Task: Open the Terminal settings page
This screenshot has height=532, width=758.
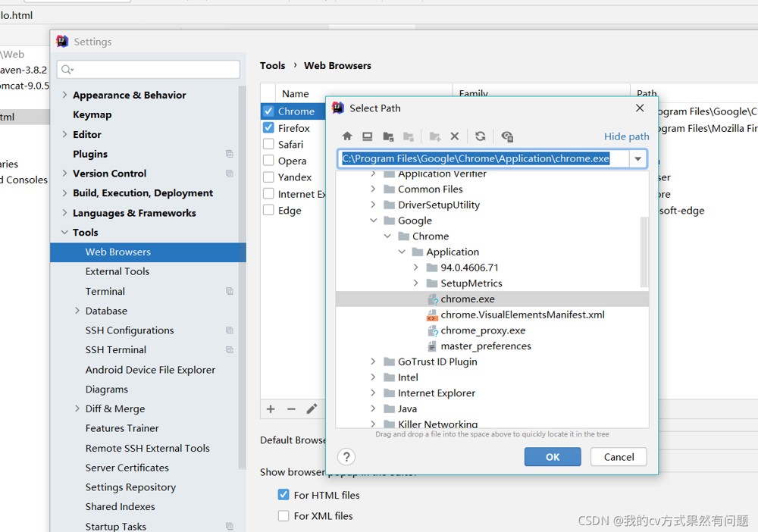Action: click(x=105, y=291)
